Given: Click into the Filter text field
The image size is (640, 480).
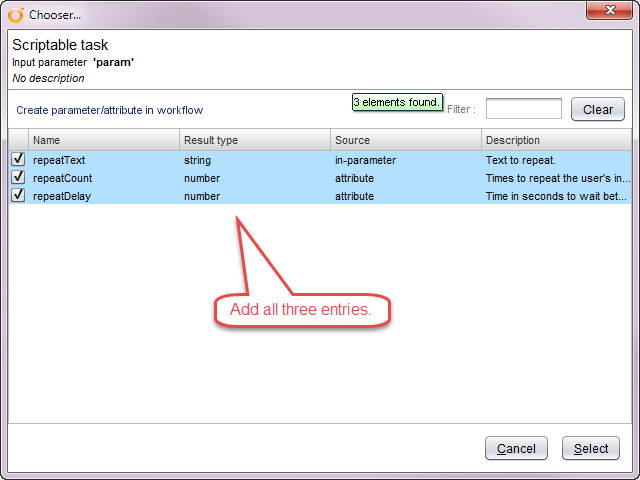Looking at the screenshot, I should [523, 109].
